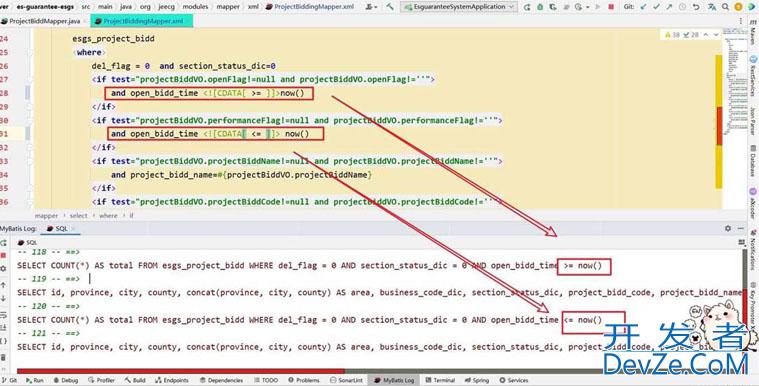Click the Git push arrow icon

669,7
